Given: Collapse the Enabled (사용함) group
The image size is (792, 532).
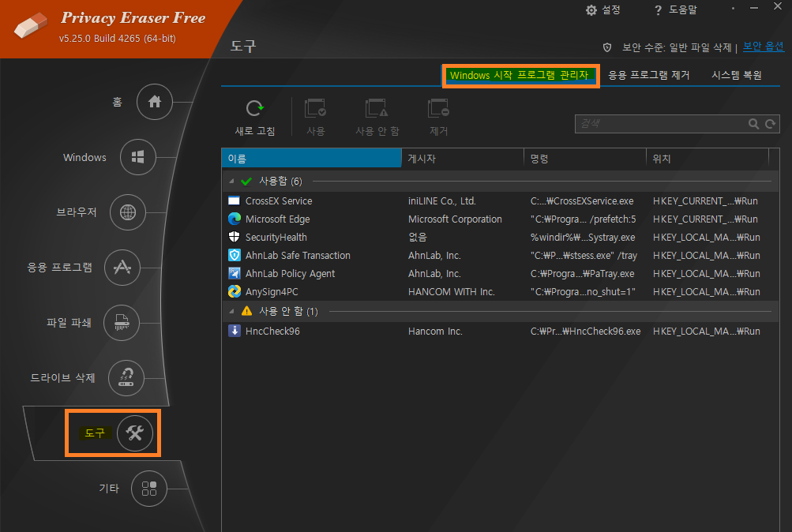Looking at the screenshot, I should [231, 182].
